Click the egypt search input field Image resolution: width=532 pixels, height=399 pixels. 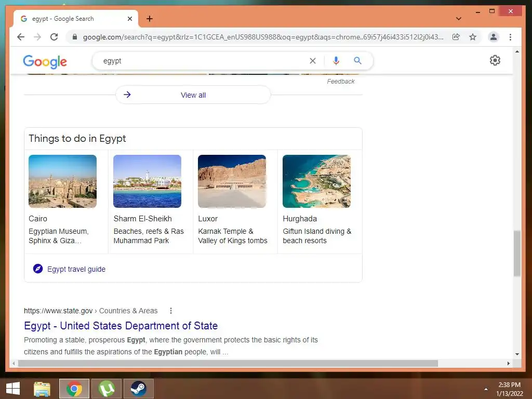pyautogui.click(x=204, y=61)
